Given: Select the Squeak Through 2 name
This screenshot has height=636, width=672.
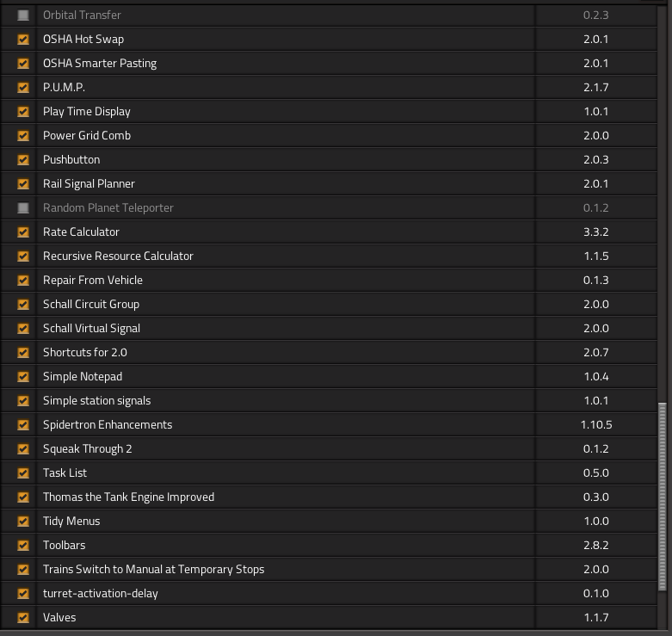Looking at the screenshot, I should coord(88,448).
